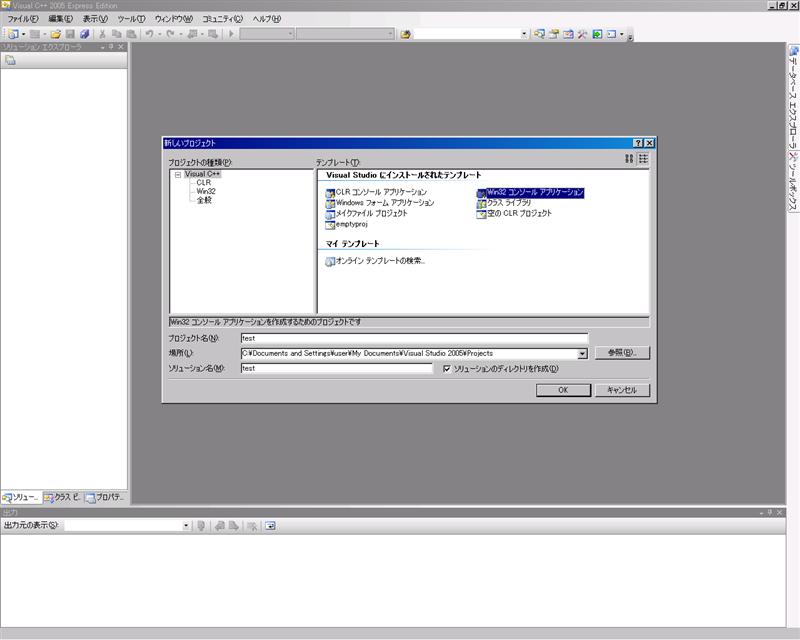Click the Copy icon in toolbar

117,34
